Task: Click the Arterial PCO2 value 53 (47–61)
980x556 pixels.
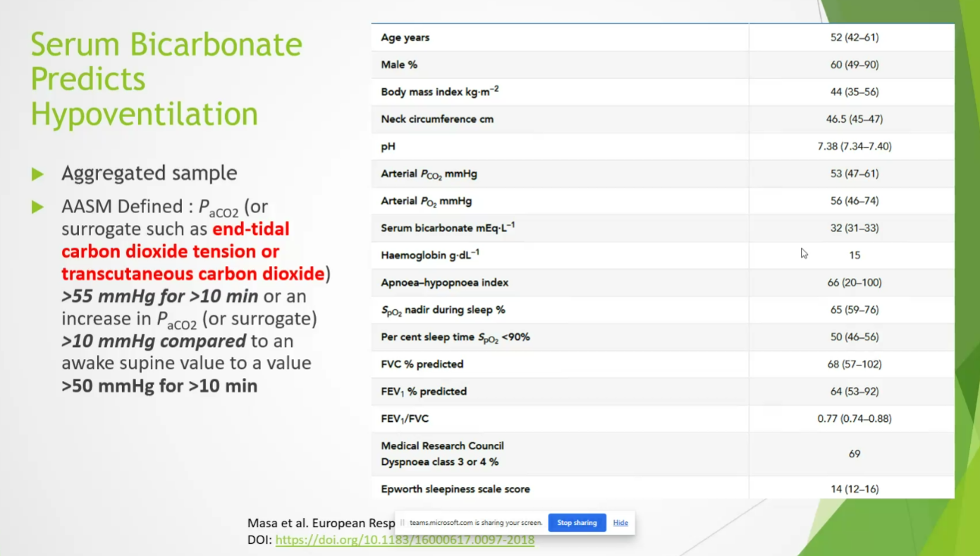Action: [854, 174]
